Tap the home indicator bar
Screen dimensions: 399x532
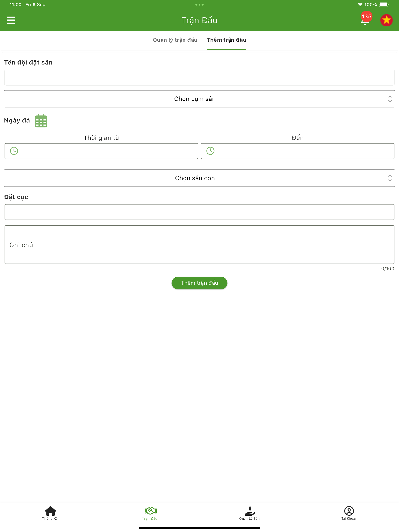point(199,528)
